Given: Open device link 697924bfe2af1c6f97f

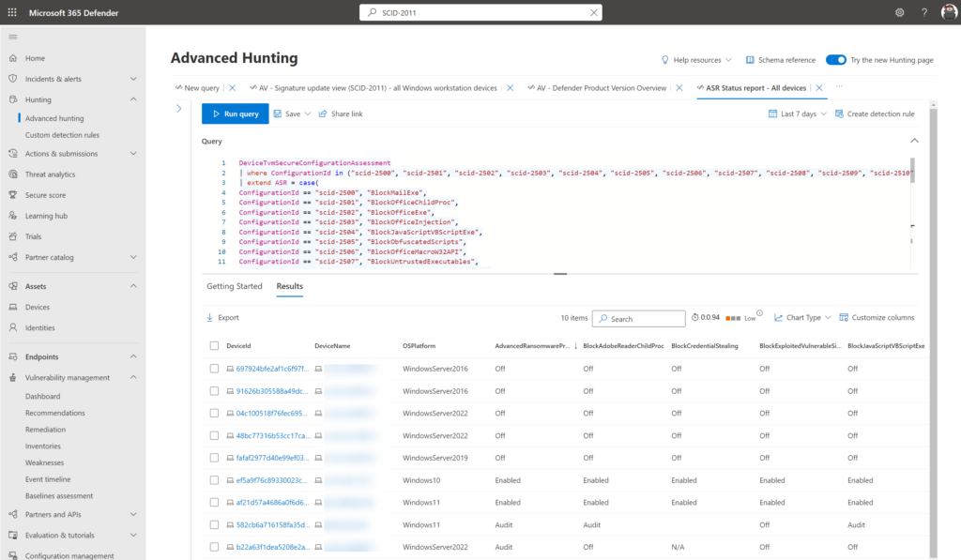Looking at the screenshot, I should (272, 369).
